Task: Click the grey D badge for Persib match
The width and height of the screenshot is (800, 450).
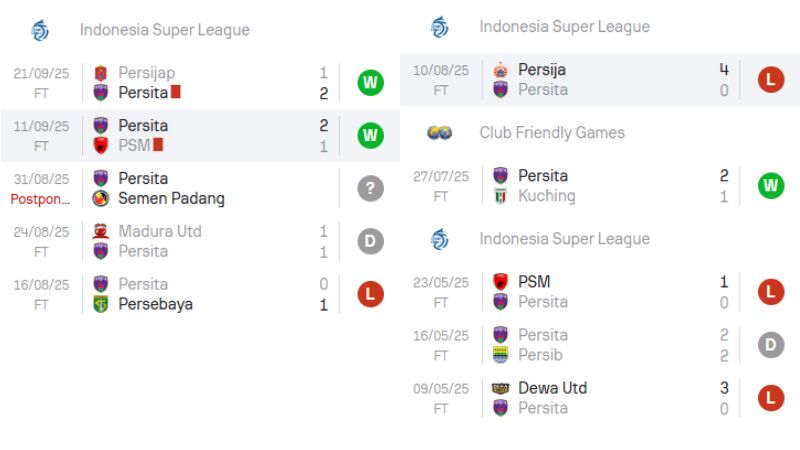Action: point(771,345)
